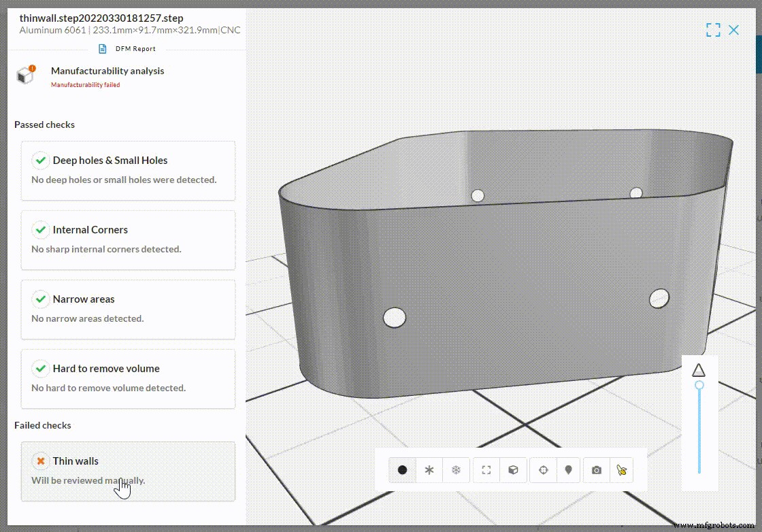The image size is (762, 532).
Task: Open the Narrow areas check details
Action: tap(128, 309)
